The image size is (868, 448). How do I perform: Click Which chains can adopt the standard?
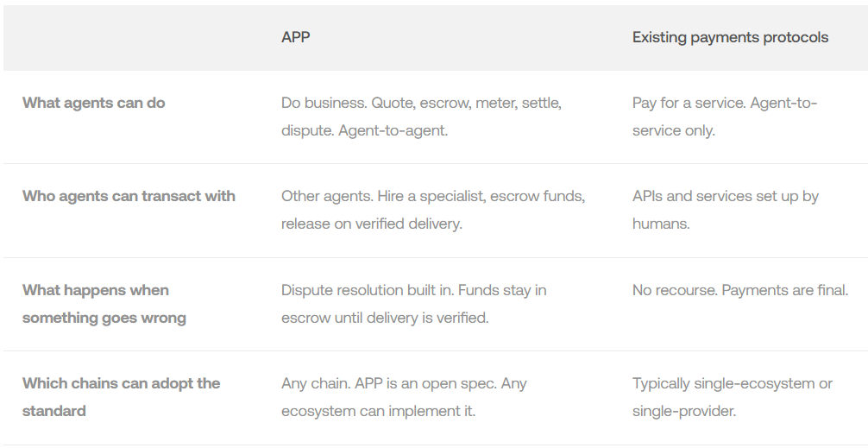coord(121,397)
